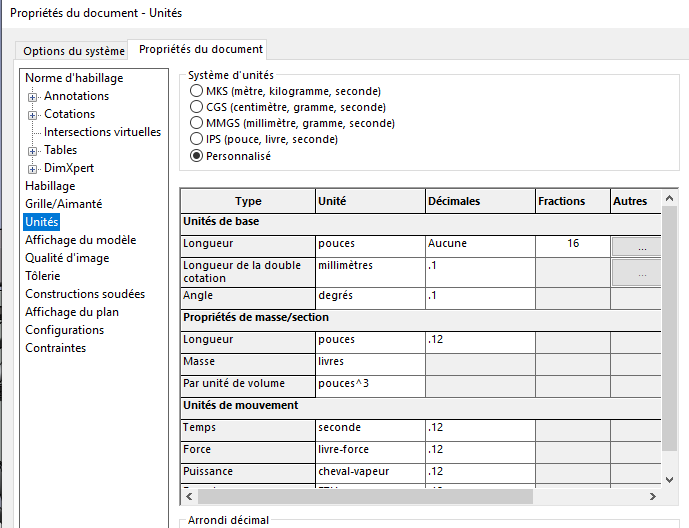This screenshot has height=528, width=689.
Task: Click the 'Propriétés de masse/section' section row
Action: [421, 320]
